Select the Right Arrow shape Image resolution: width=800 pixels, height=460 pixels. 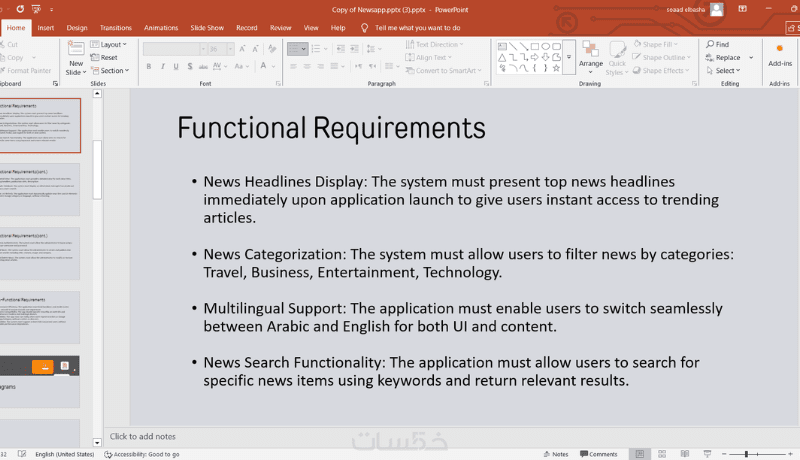(535, 57)
